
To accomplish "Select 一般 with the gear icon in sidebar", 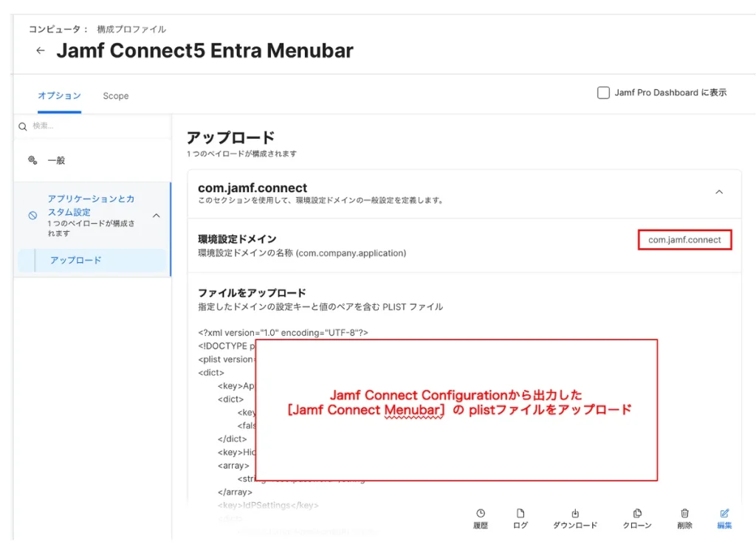I will coord(57,160).
